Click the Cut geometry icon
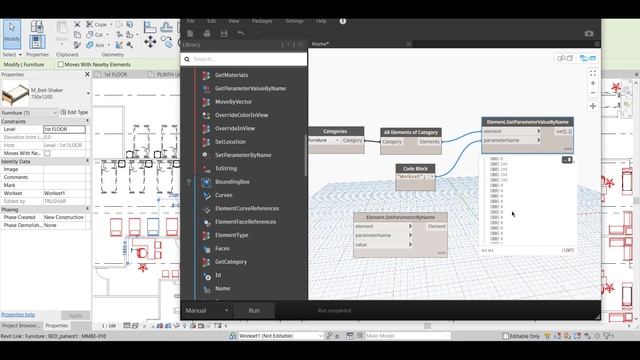 click(x=89, y=35)
